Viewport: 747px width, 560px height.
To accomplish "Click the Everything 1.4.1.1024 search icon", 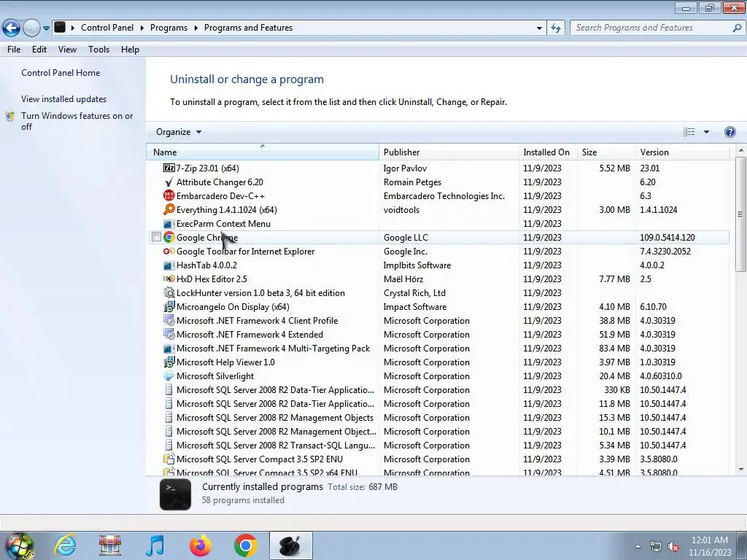I will [169, 209].
